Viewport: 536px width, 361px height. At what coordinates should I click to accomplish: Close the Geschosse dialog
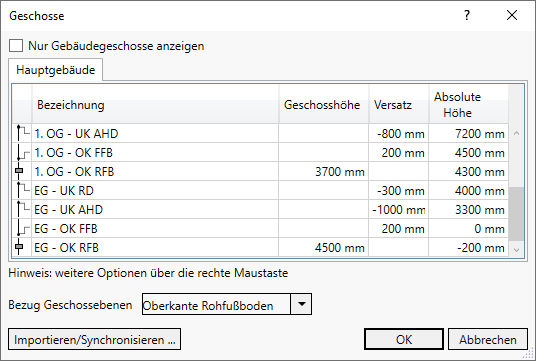point(512,15)
